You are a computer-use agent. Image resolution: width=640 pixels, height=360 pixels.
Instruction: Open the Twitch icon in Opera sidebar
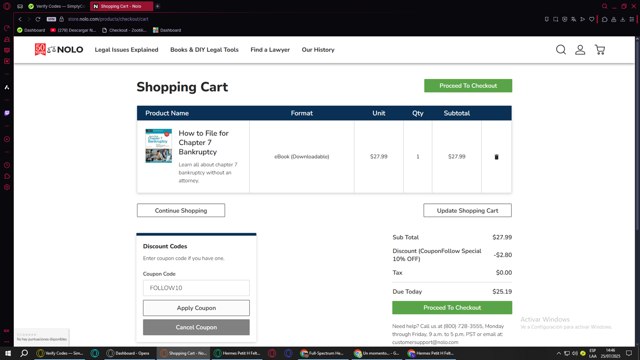7,113
